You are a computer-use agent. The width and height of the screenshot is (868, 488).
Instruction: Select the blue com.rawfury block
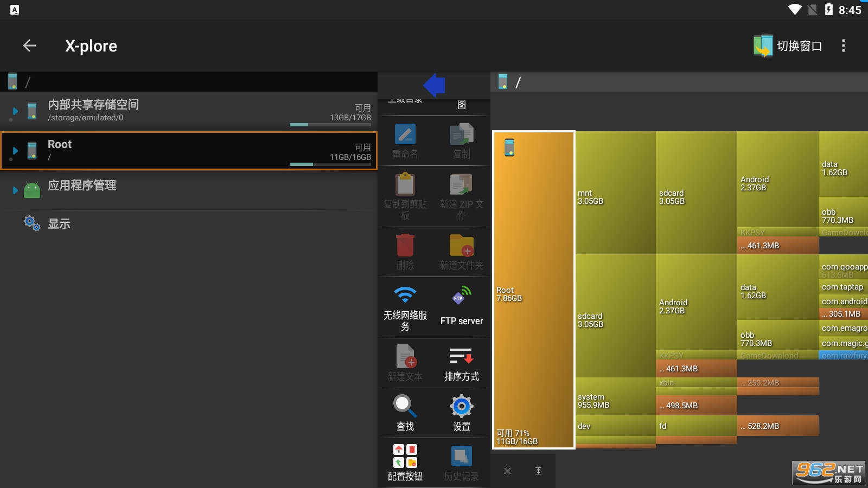point(843,355)
